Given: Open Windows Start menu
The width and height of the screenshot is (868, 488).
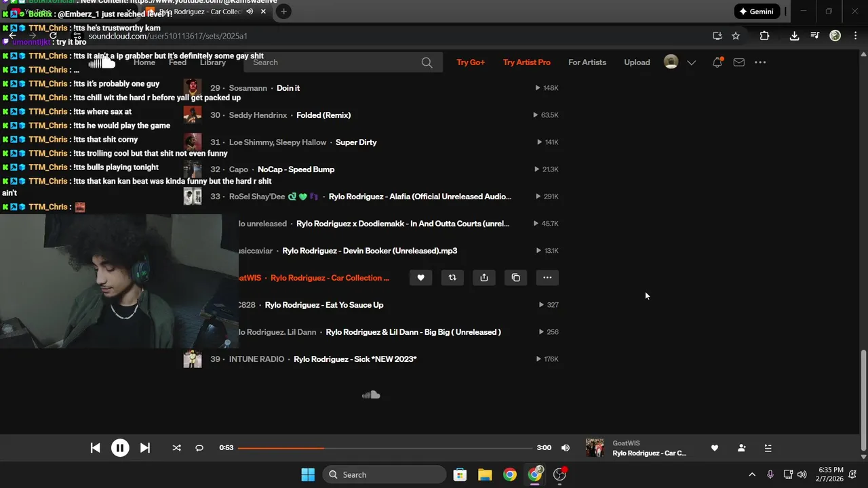Looking at the screenshot, I should pyautogui.click(x=307, y=474).
